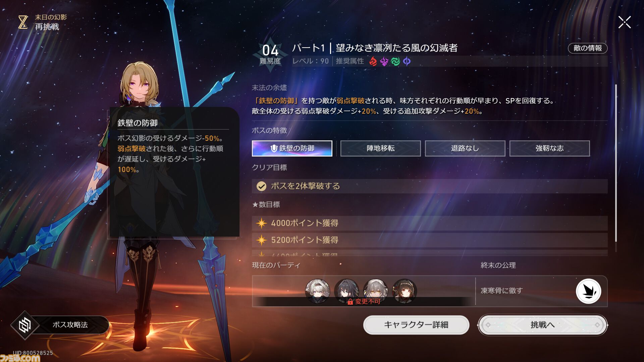Click the 末日の幻影 hourglass icon

[23, 22]
